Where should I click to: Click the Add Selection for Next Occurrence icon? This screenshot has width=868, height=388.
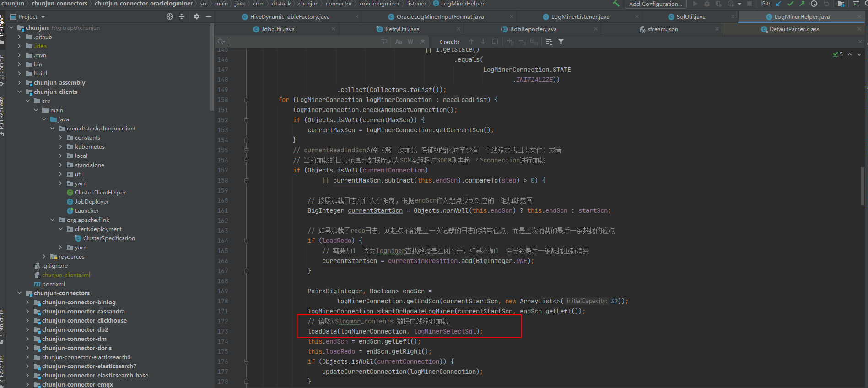pyautogui.click(x=511, y=42)
